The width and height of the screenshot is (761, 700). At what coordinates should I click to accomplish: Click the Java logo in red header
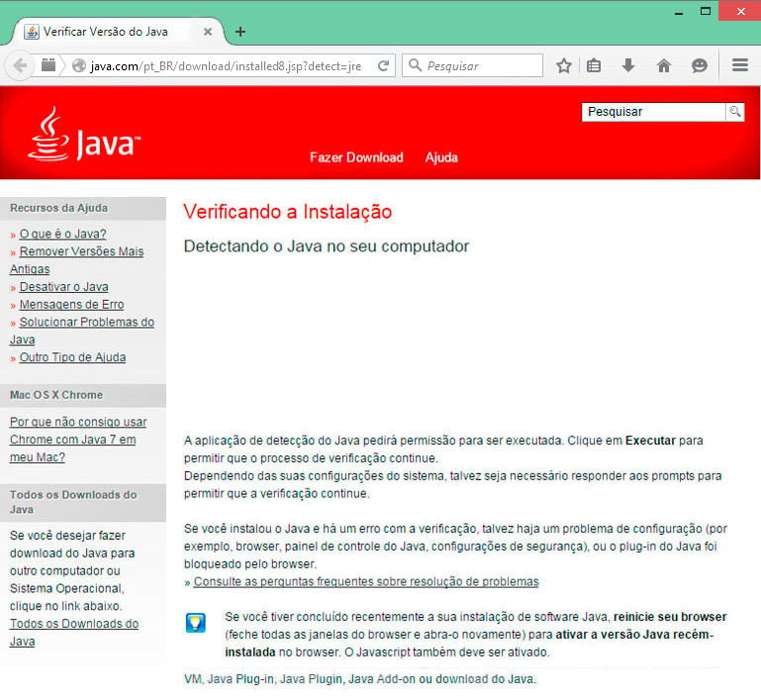coord(83,135)
